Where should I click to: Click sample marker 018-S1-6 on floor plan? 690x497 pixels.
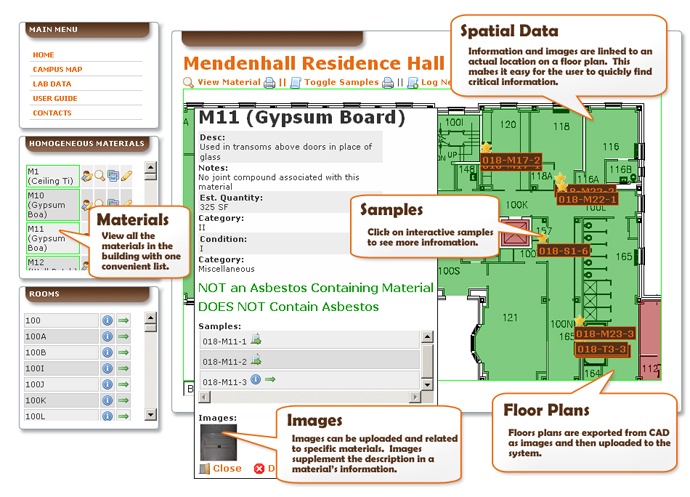pos(564,251)
